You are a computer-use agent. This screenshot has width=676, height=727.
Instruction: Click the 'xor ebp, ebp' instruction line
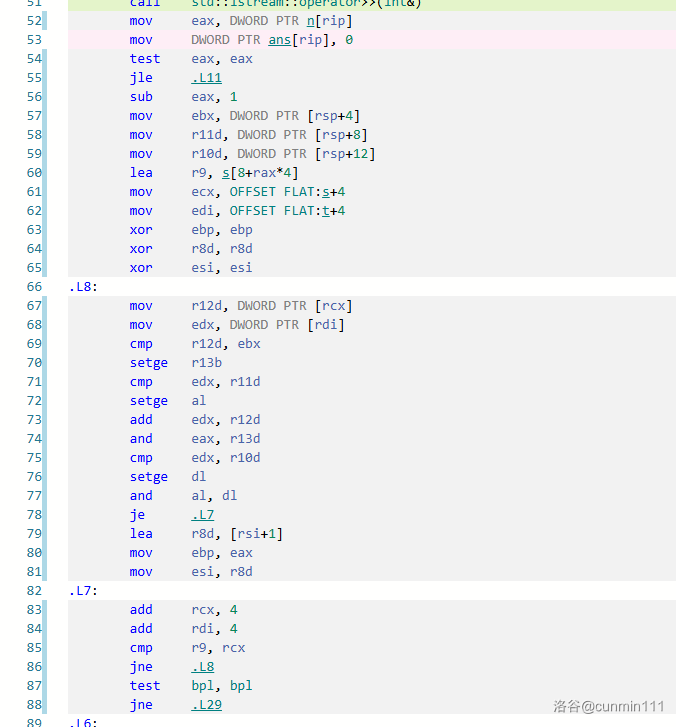tap(190, 230)
